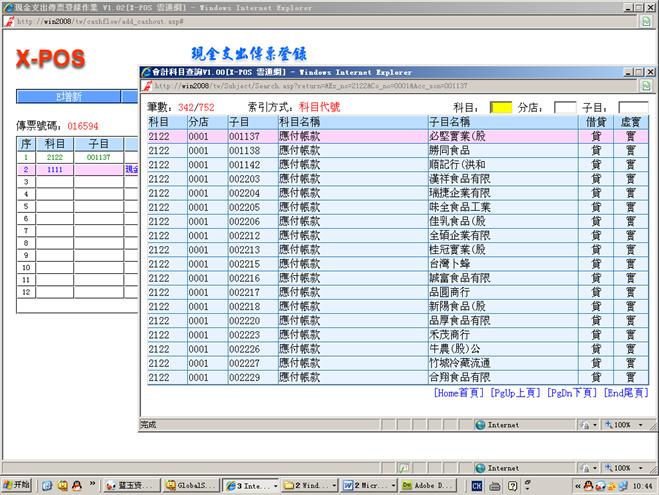Expand the Internet Explorer taskbar group
The height and width of the screenshot is (495, 659).
[249, 485]
